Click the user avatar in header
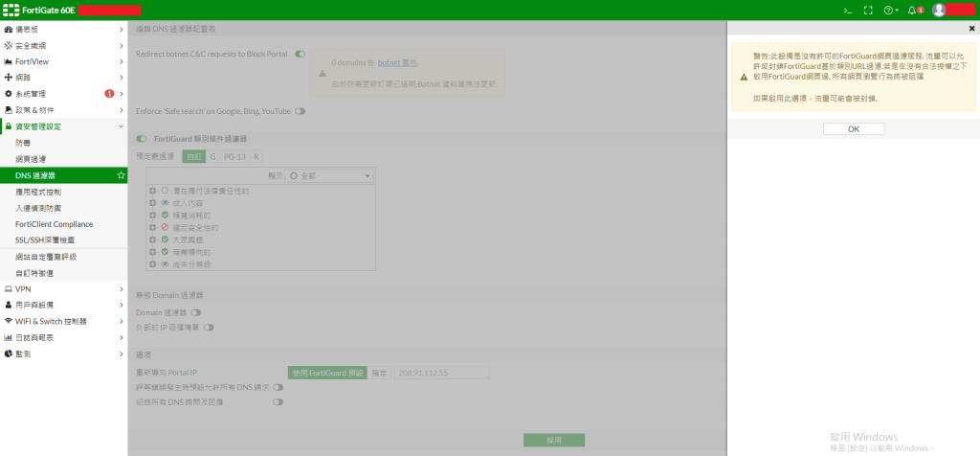 pos(939,10)
